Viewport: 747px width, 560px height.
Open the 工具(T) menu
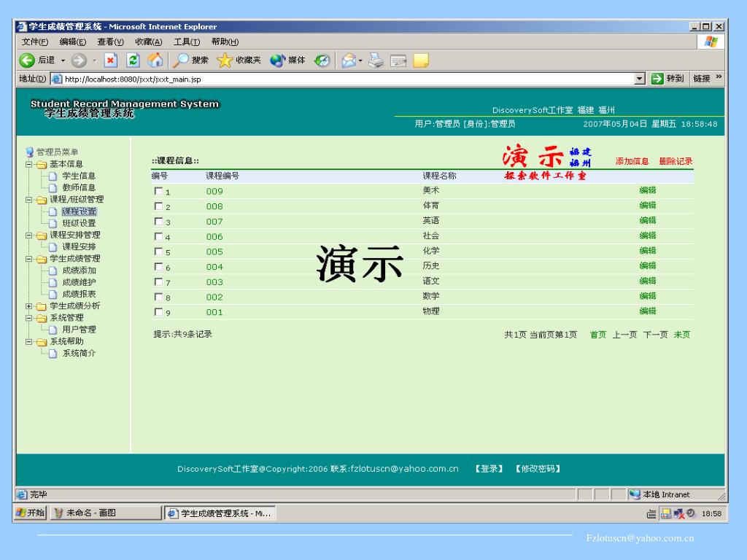(187, 42)
